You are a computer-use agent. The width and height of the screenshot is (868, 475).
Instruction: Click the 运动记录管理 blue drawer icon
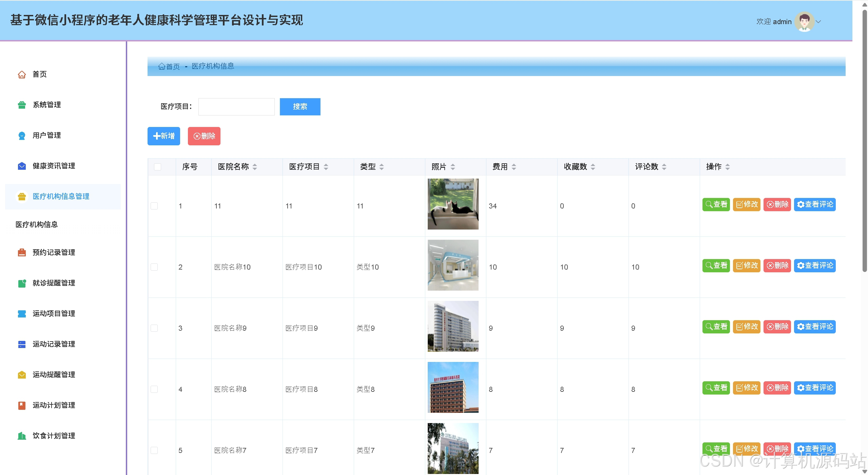[x=22, y=344]
